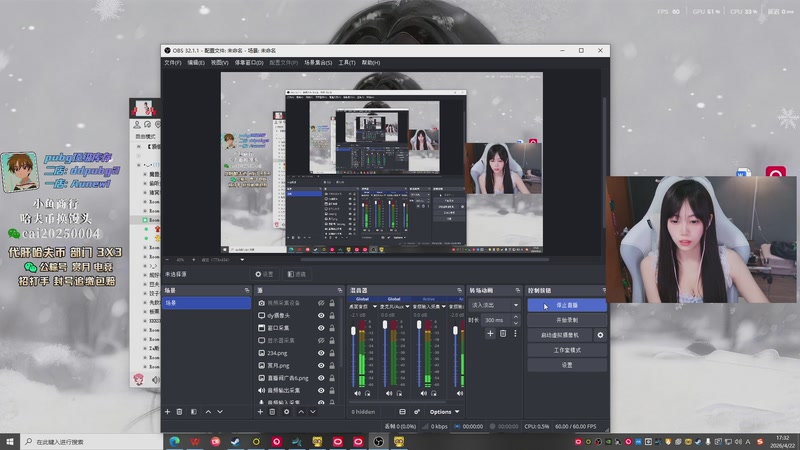800x450 pixels.
Task: Open 麦克风/Aux channel dropdown arrow in mixer
Action: pos(407,307)
